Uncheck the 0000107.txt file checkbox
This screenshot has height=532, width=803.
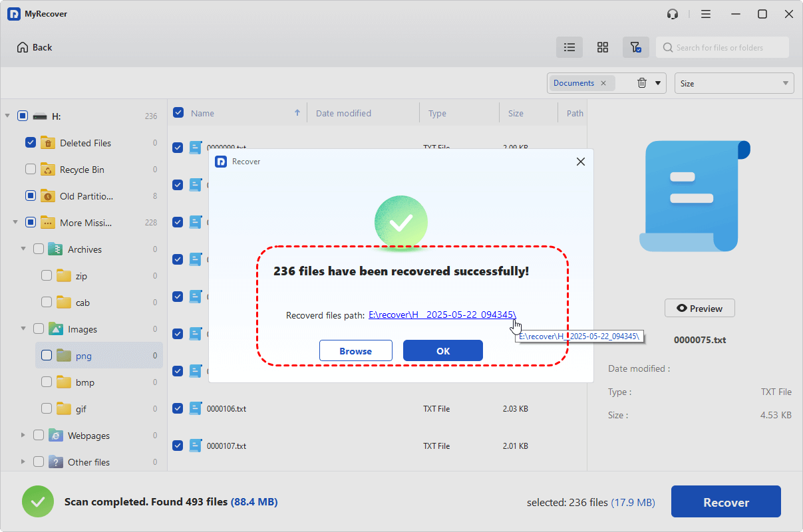[178, 446]
